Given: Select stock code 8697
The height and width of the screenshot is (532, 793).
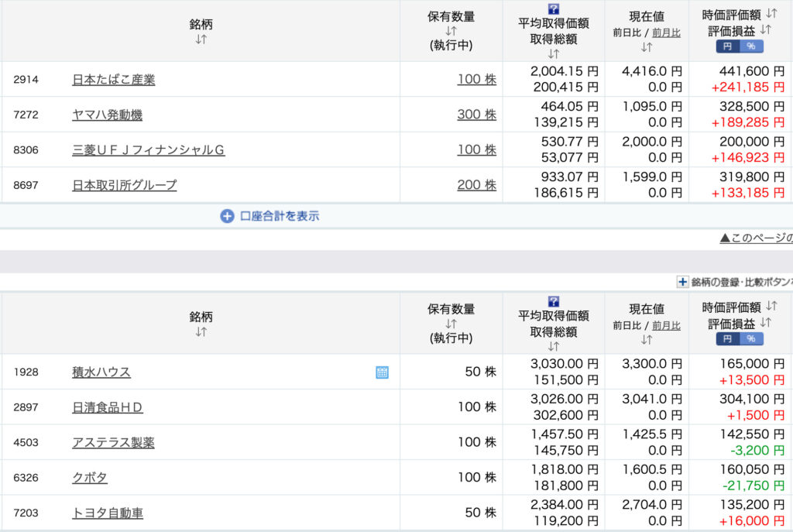Looking at the screenshot, I should pos(26,185).
